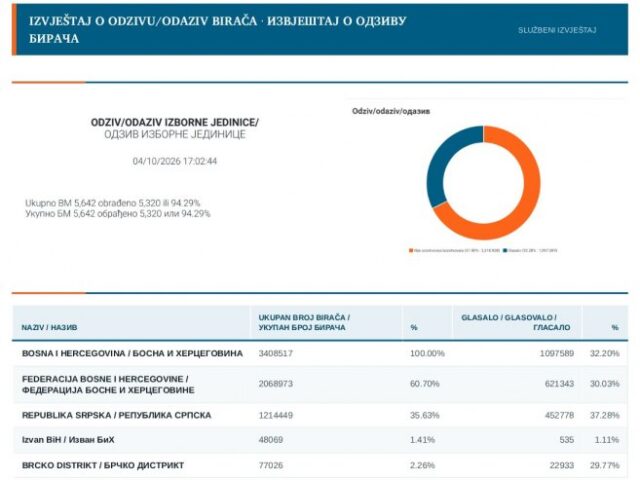
Task: Click voted count '1097589'
Action: pyautogui.click(x=557, y=353)
